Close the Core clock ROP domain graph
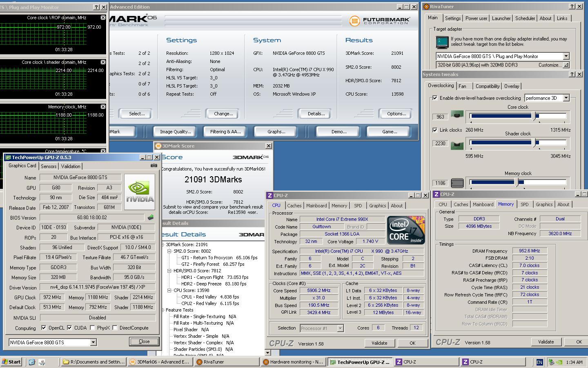The image size is (588, 368). click(x=103, y=18)
